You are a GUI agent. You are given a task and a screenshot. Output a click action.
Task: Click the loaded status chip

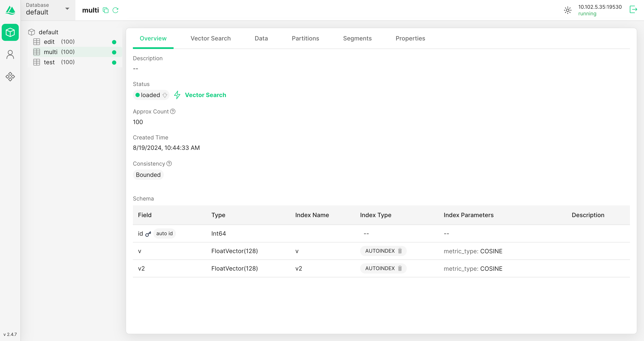click(151, 95)
